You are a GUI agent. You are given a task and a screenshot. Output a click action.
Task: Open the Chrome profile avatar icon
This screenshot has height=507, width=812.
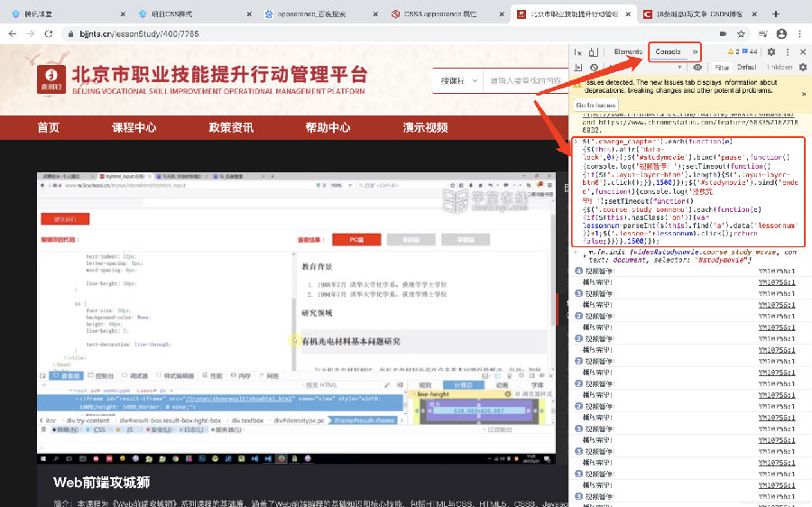pos(781,33)
